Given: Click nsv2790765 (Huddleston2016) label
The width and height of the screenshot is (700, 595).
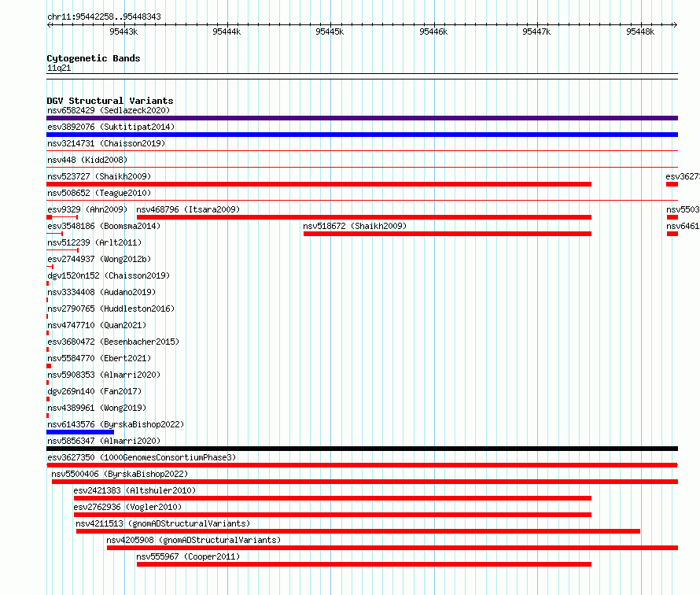Looking at the screenshot, I should (111, 309).
